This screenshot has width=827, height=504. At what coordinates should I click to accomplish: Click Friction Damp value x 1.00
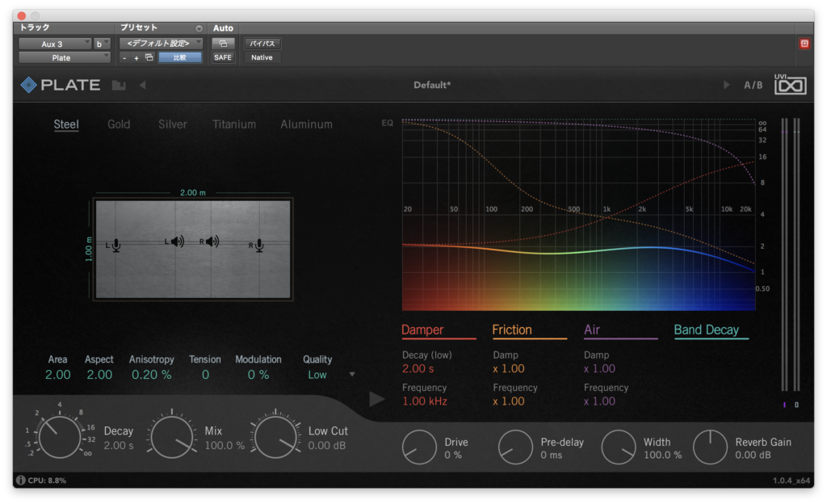(x=509, y=368)
